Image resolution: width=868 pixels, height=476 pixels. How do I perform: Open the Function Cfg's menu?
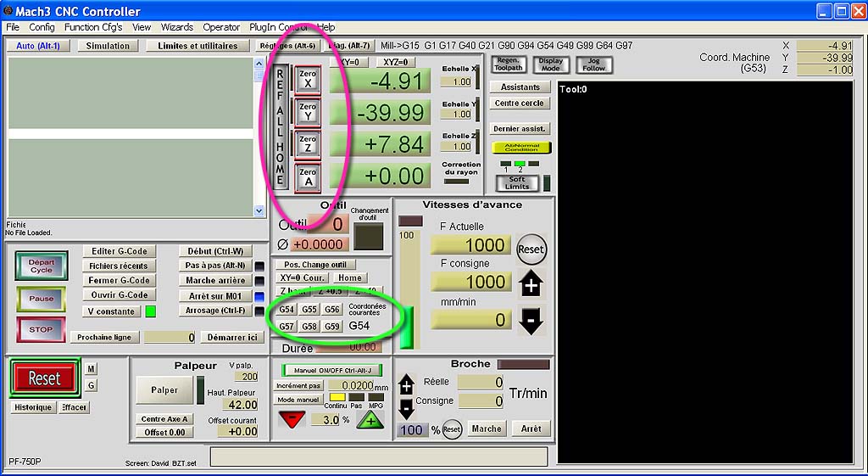93,27
